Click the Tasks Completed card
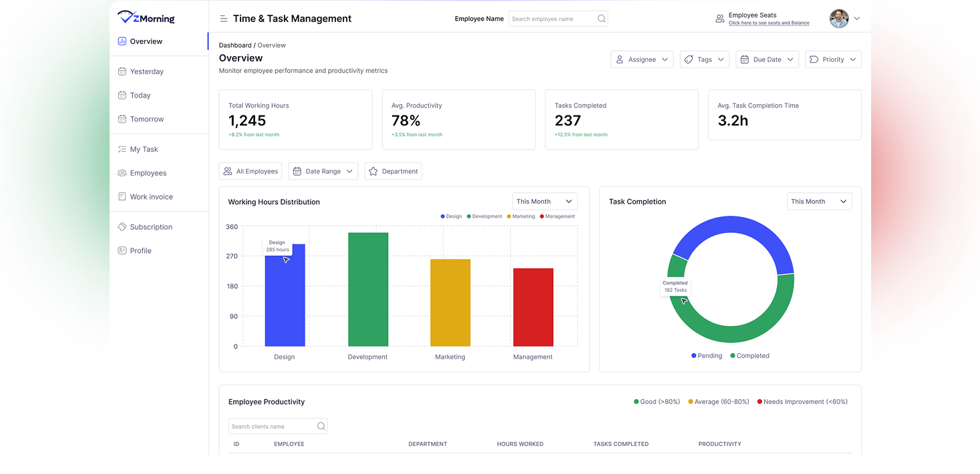Image resolution: width=980 pixels, height=474 pixels. [x=622, y=120]
